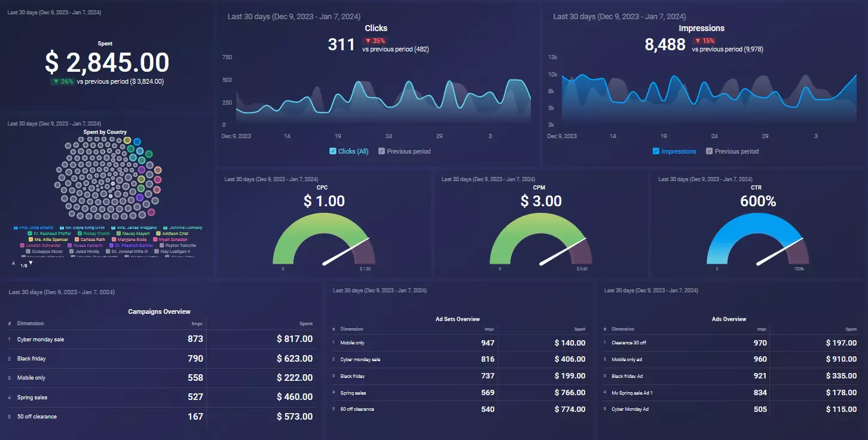Image resolution: width=868 pixels, height=440 pixels.
Task: Click the 1/8 legend page indicator
Action: pyautogui.click(x=23, y=265)
